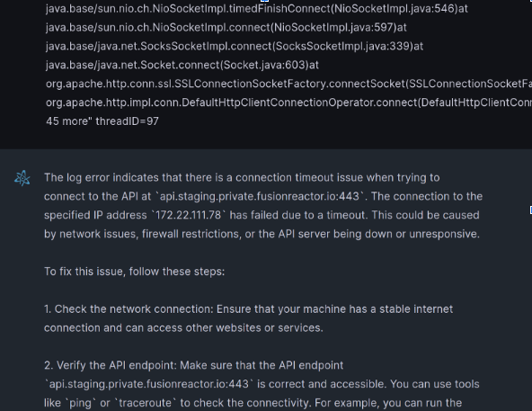This screenshot has width=532, height=411.
Task: Click the NioSocketImpl.timedFinishConnect stack trace line
Action: tap(257, 8)
